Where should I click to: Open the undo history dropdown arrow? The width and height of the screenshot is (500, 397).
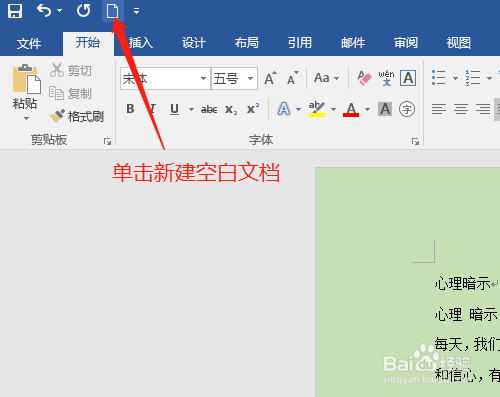pos(59,11)
